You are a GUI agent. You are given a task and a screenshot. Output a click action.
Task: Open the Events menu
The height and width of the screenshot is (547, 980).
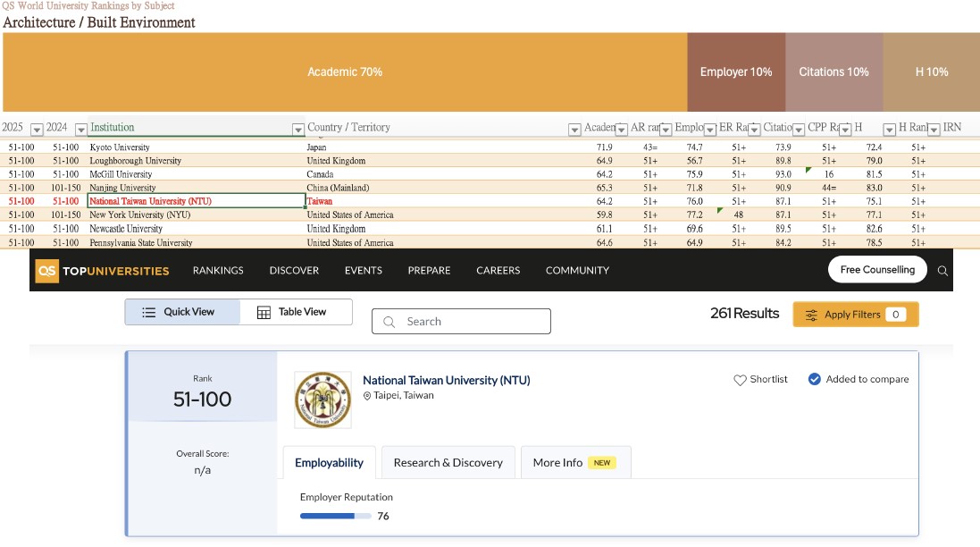tap(363, 271)
